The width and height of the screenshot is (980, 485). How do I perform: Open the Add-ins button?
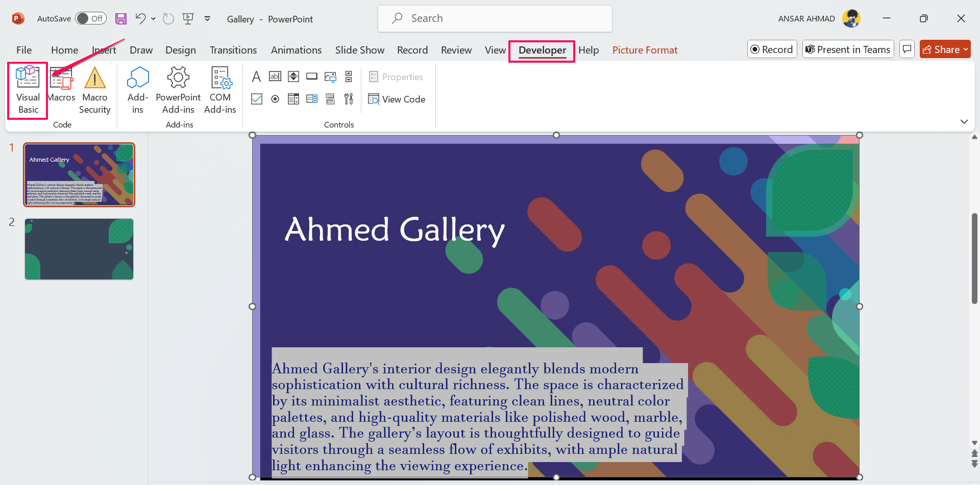138,90
